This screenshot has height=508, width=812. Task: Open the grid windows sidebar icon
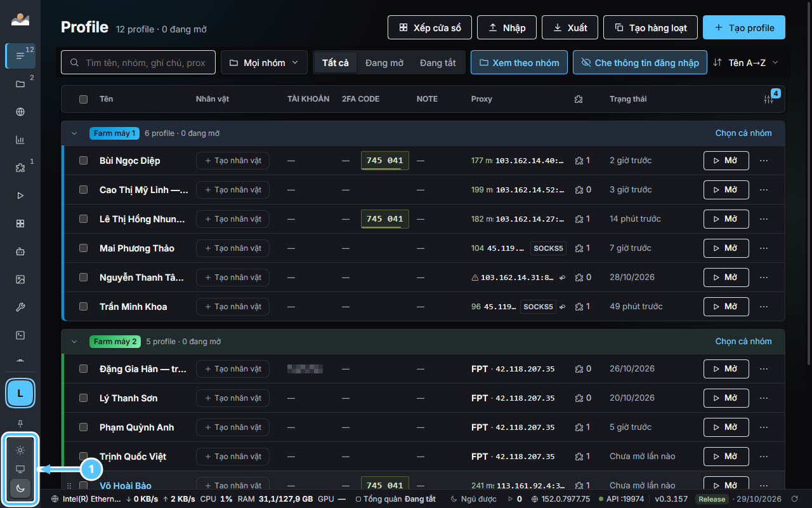point(20,224)
